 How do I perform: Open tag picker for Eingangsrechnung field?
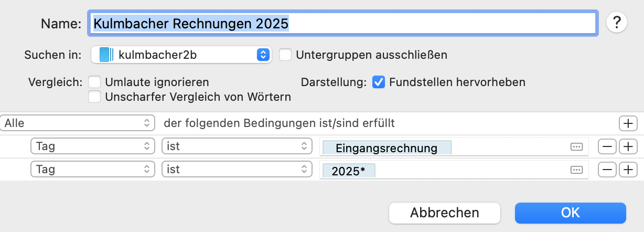point(576,147)
